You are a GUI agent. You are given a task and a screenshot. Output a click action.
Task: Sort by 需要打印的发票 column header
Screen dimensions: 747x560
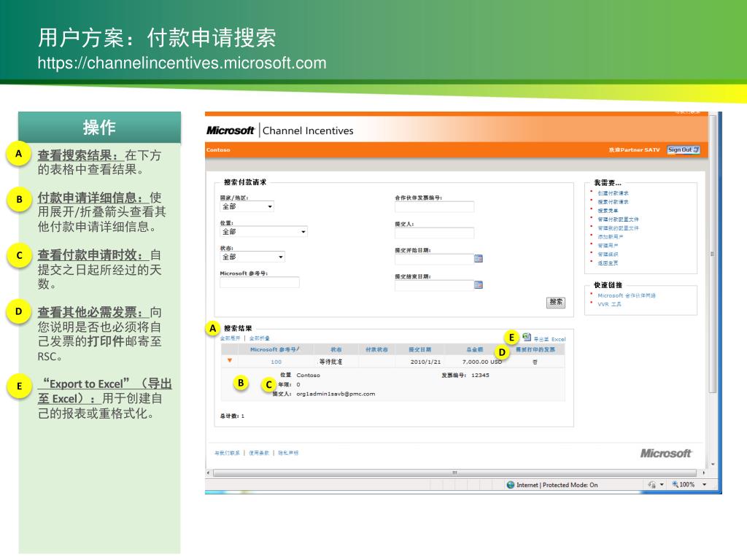point(535,349)
